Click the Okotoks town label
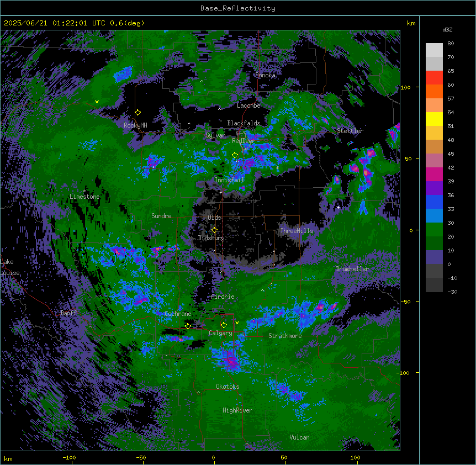This screenshot has height=465, width=476. [228, 387]
